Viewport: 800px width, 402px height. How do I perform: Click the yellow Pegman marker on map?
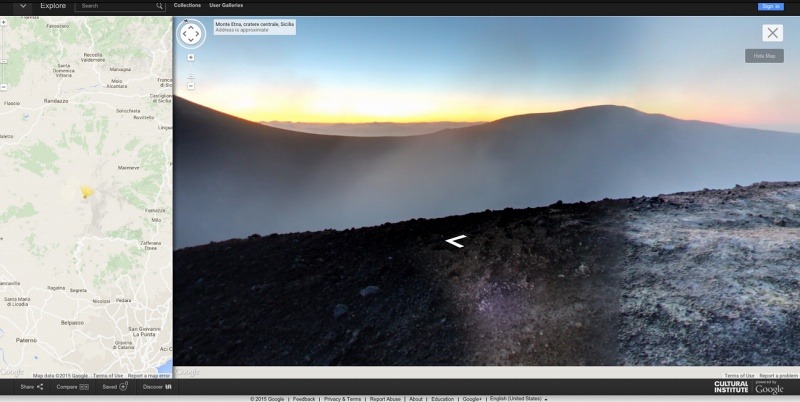point(86,192)
